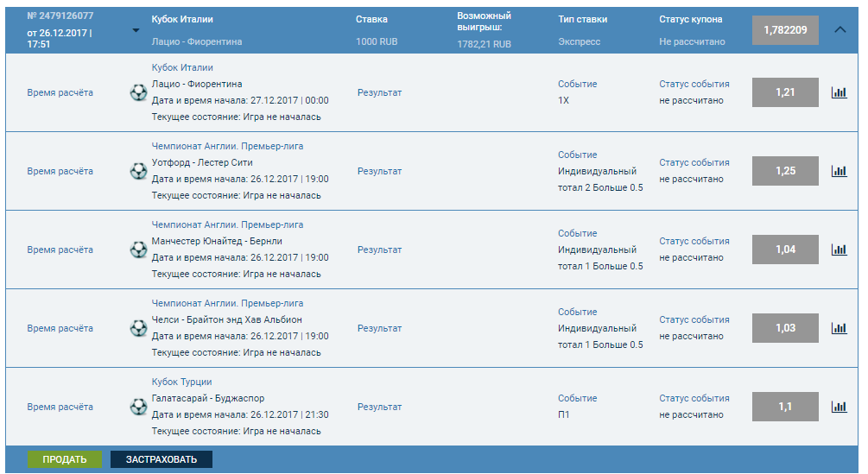
Task: Click the Продать button
Action: (65, 459)
